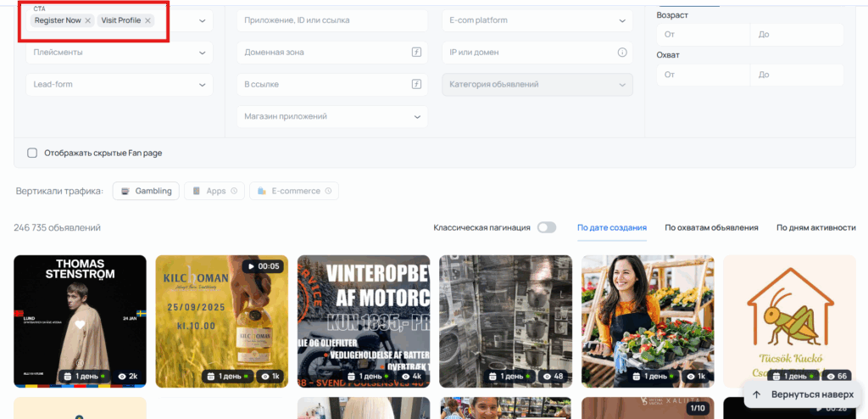Enable Отображать скрытые Fan page checkbox
The width and height of the screenshot is (868, 419).
point(32,153)
